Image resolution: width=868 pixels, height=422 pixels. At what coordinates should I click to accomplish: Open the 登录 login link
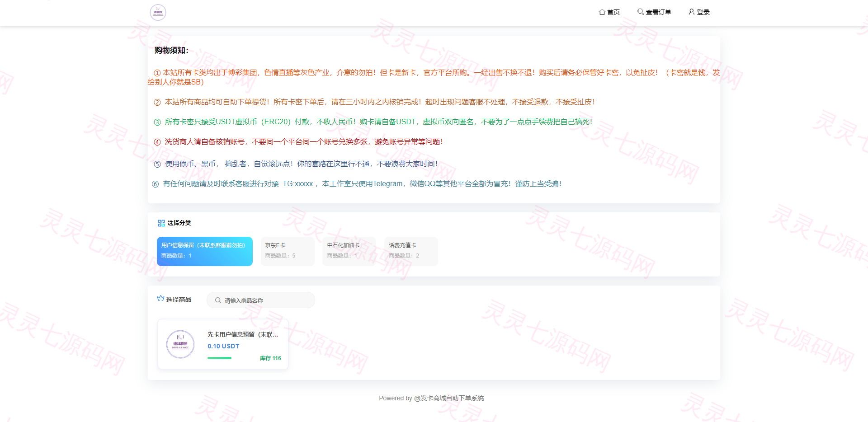[699, 12]
